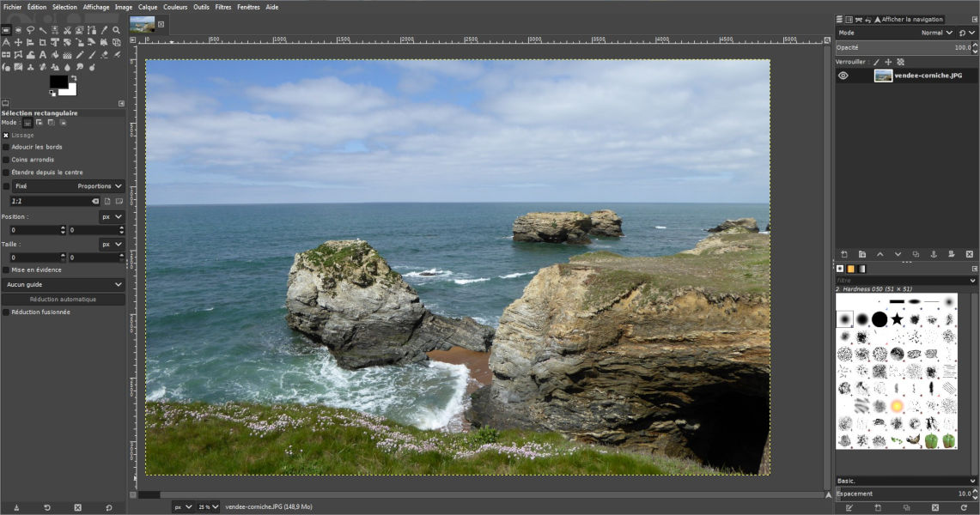Click Réduction automatique button
Screen dimensions: 980x515
click(63, 300)
